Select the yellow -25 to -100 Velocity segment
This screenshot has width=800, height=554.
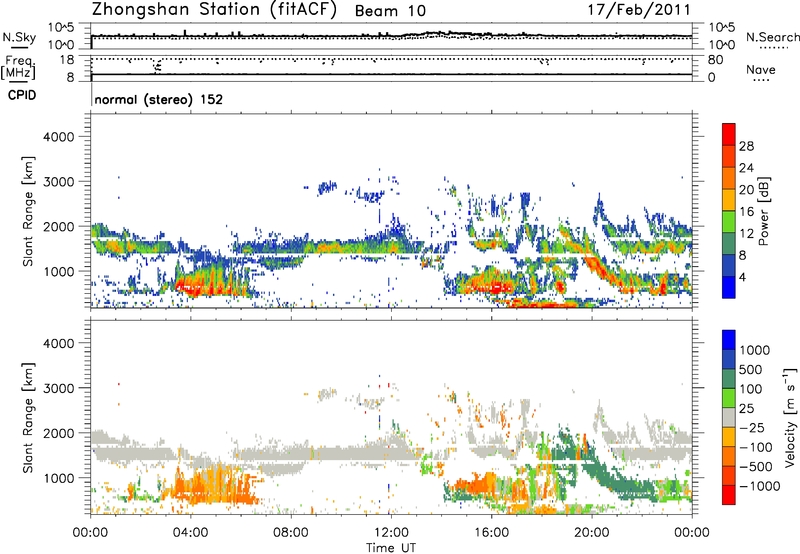click(x=729, y=437)
